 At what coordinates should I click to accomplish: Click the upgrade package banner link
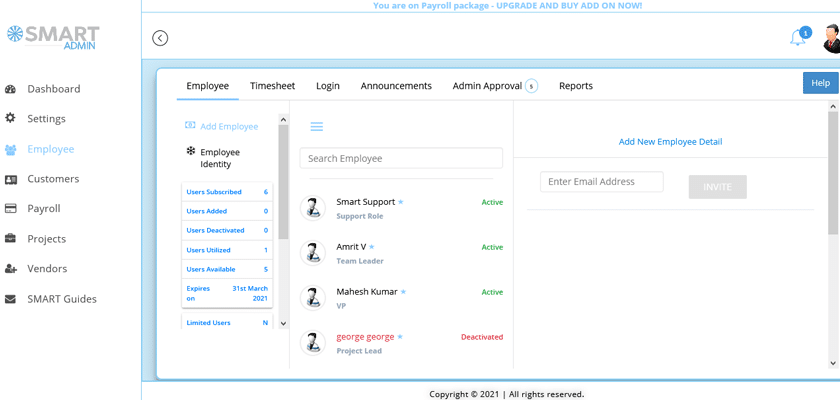point(507,6)
